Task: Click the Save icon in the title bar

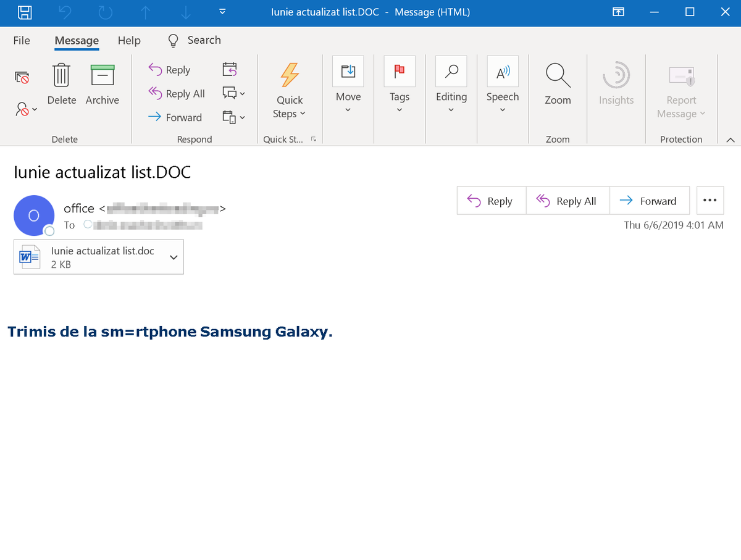Action: coord(25,12)
